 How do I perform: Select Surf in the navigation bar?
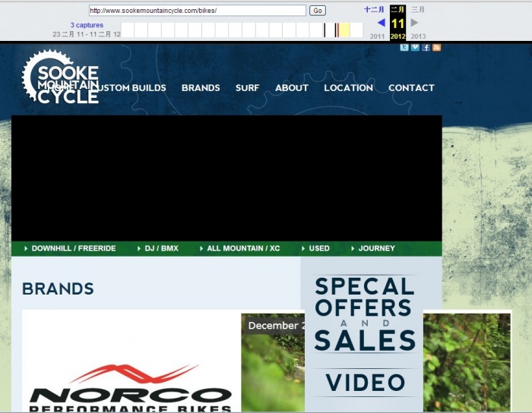247,88
